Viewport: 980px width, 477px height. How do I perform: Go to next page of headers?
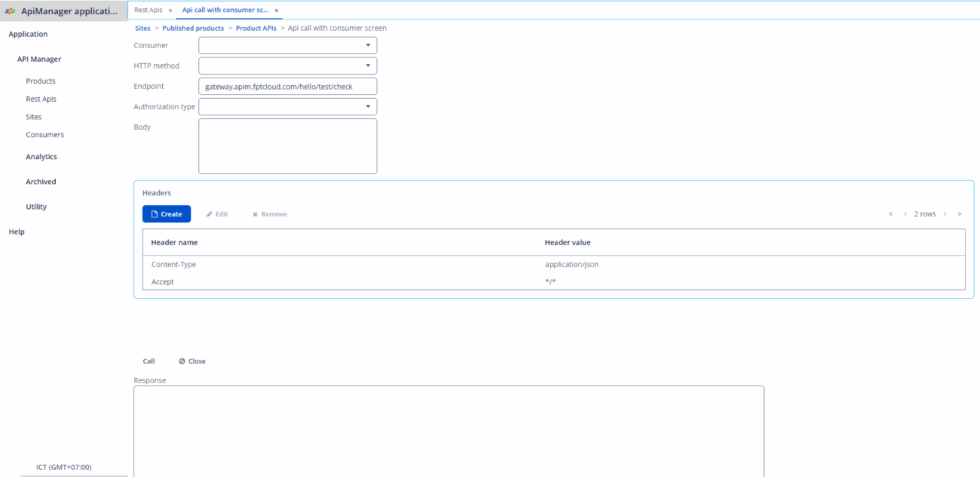[945, 214]
